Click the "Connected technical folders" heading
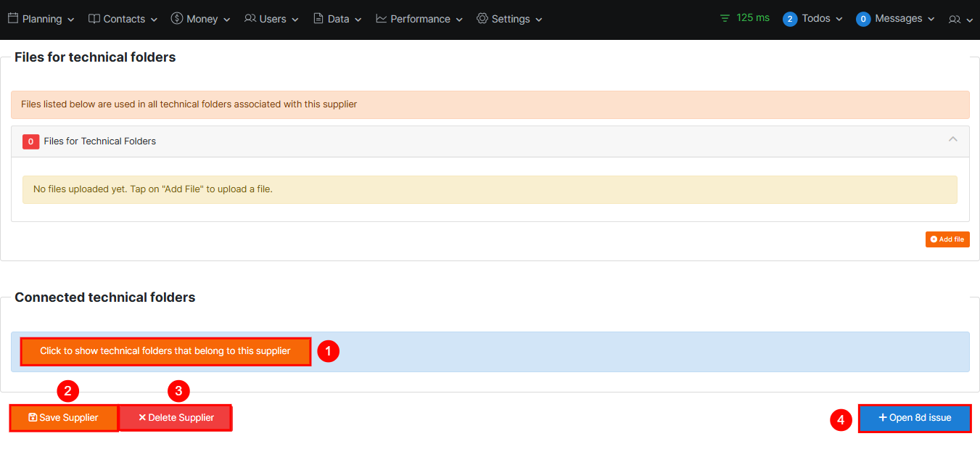 pos(105,297)
